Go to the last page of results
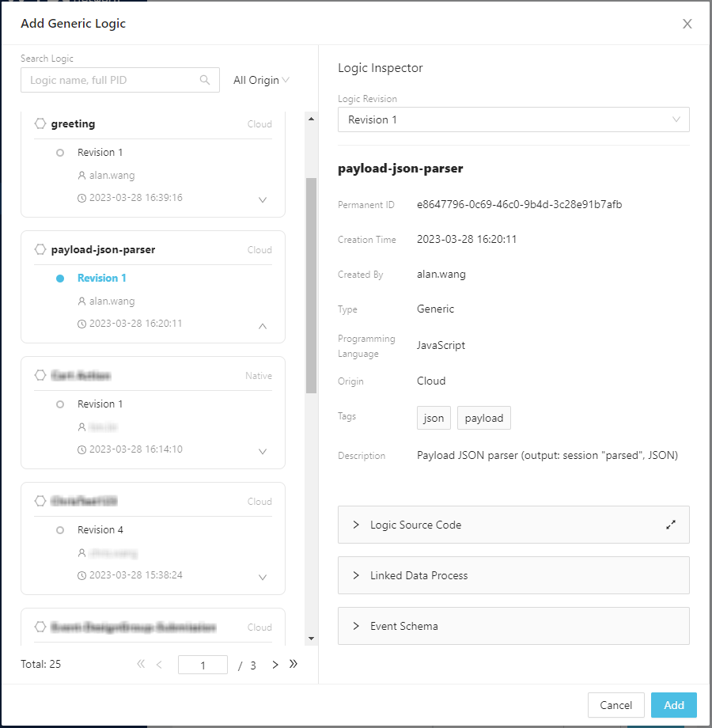Viewport: 712px width, 728px height. tap(294, 665)
